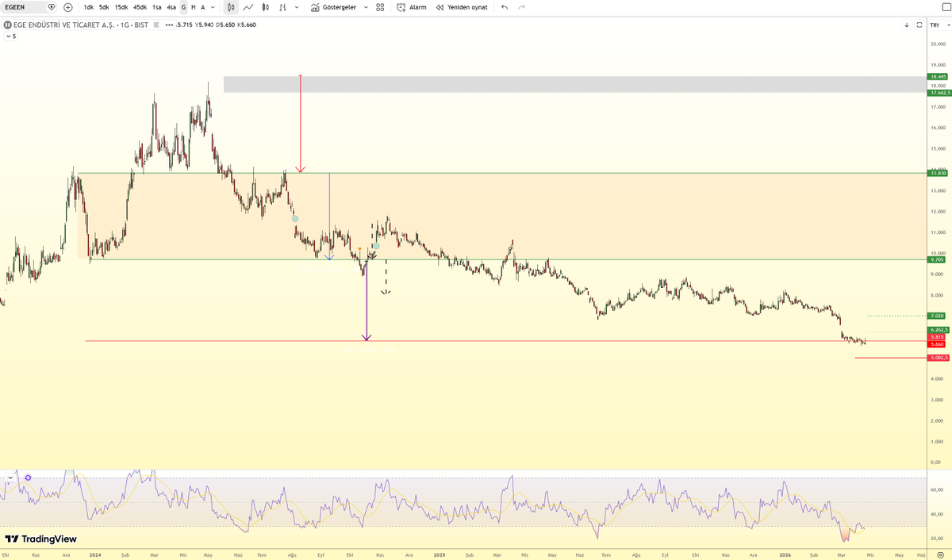Select the filled candlestick chart type

[266, 7]
